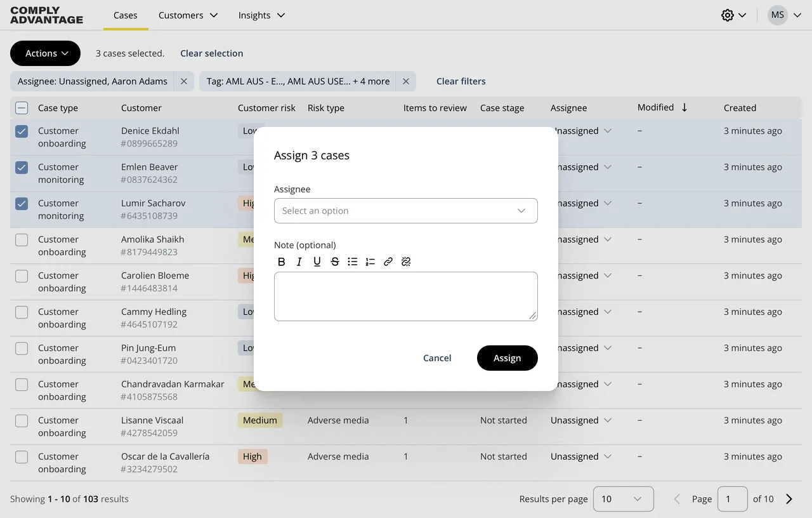This screenshot has width=812, height=518.
Task: Toggle bold formatting in the note editor
Action: point(281,261)
